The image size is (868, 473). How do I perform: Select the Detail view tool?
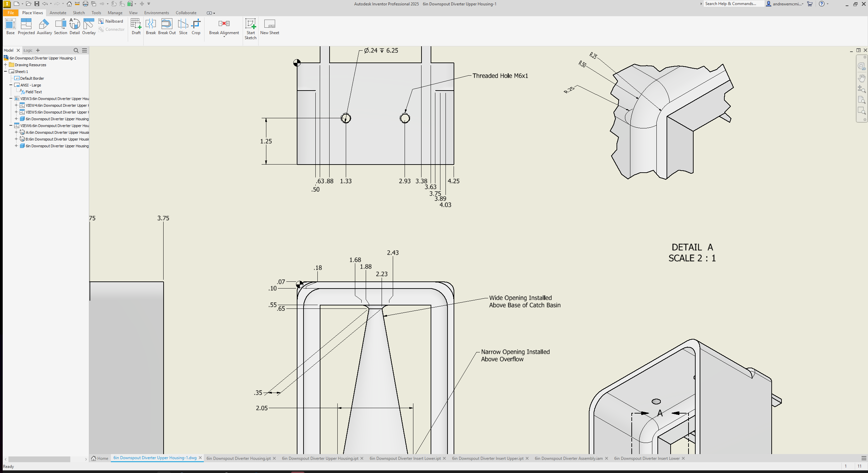75,27
